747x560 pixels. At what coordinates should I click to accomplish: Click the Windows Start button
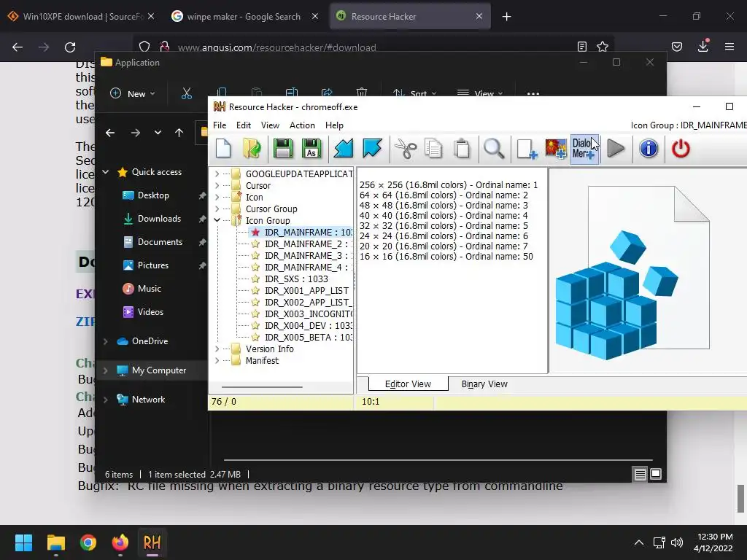(x=23, y=542)
